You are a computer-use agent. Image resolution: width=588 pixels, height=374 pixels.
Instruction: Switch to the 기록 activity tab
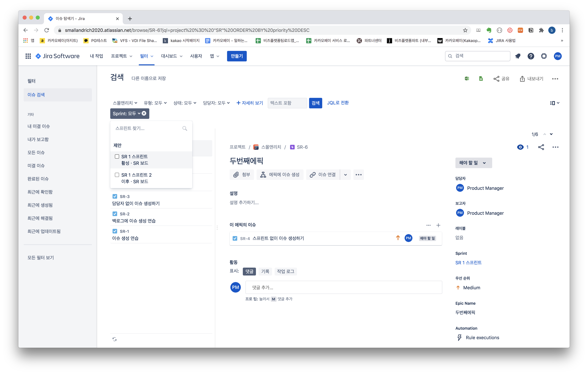[265, 271]
